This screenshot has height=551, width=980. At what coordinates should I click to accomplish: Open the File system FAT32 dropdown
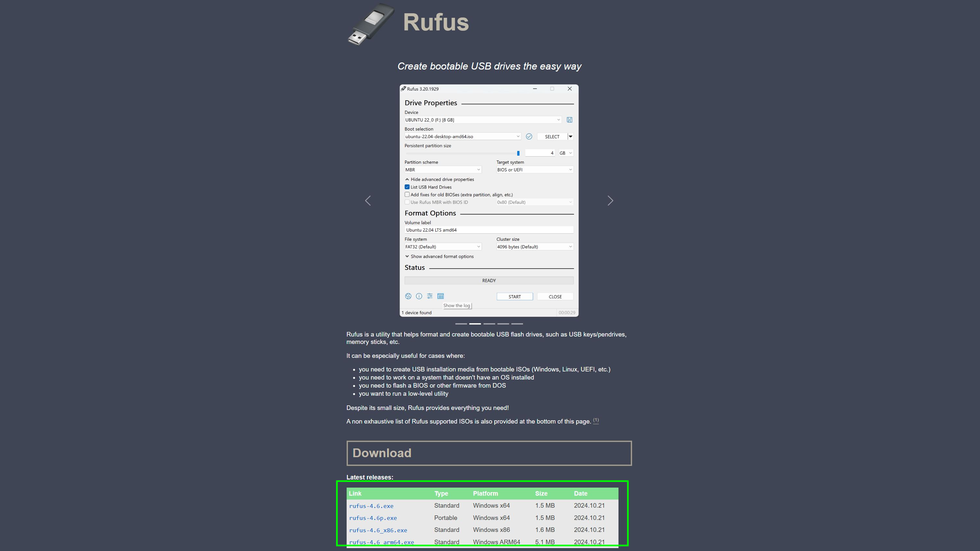443,247
